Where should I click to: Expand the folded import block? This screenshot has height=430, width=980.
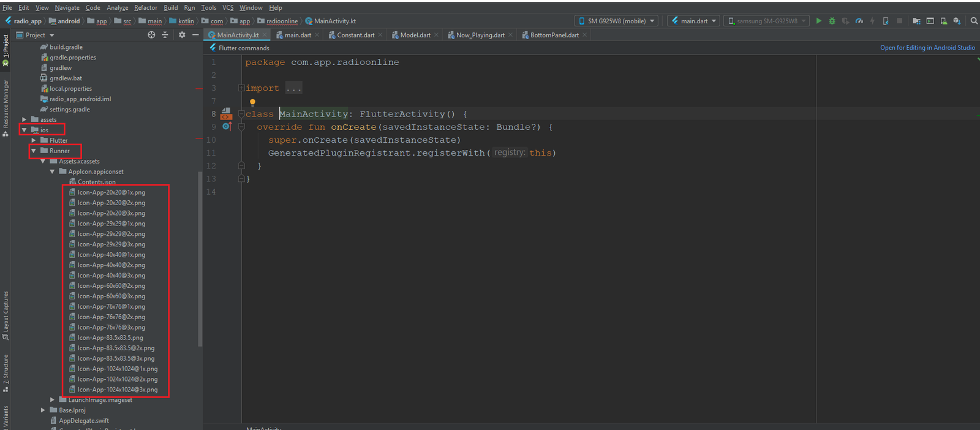pyautogui.click(x=241, y=88)
